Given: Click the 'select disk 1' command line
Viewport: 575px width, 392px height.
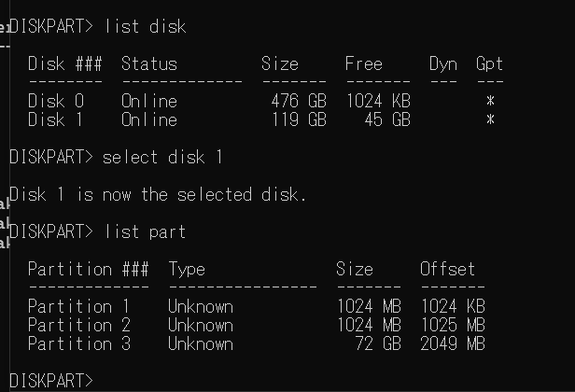Looking at the screenshot, I should click(116, 157).
